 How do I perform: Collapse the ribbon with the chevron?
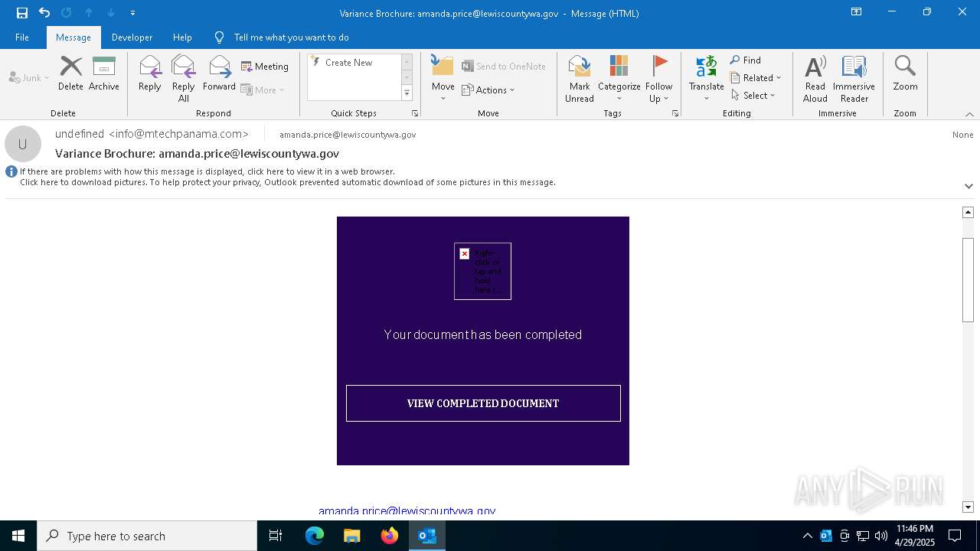969,114
